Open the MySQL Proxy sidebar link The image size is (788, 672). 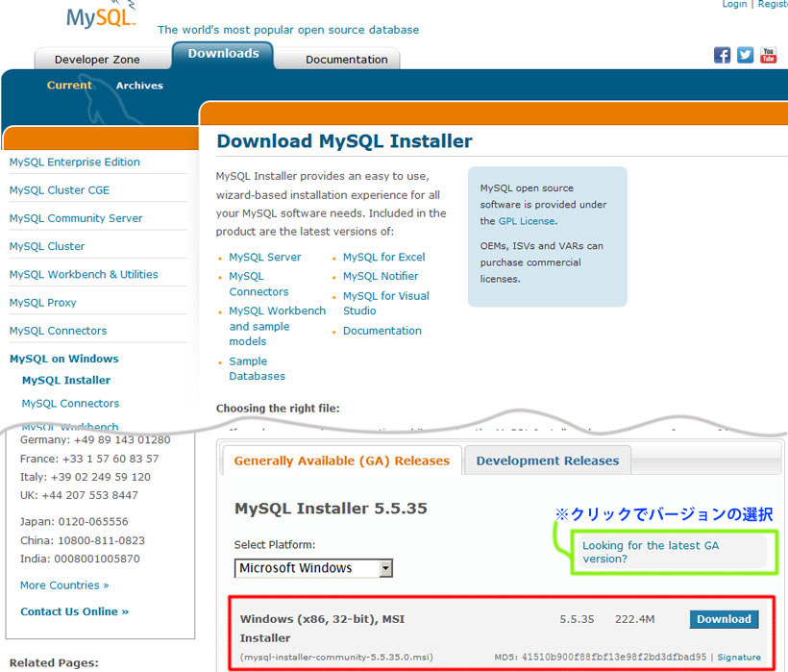point(42,303)
